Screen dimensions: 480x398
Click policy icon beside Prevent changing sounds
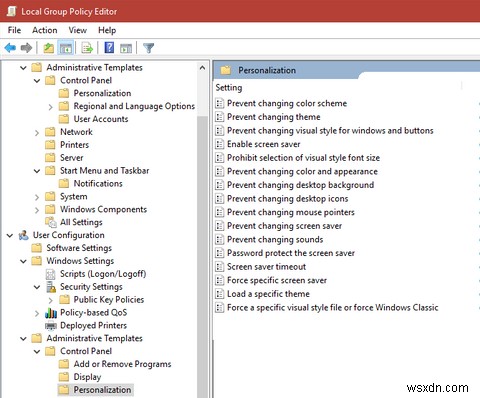point(219,239)
